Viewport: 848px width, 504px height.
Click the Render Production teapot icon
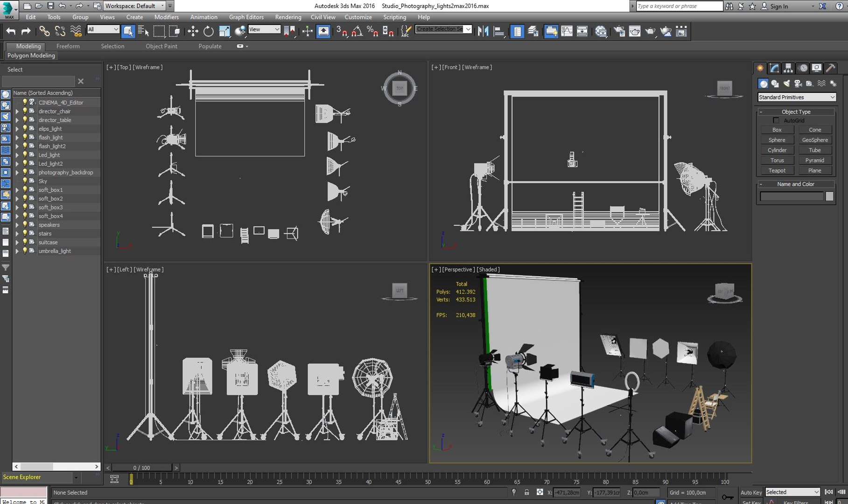pos(650,31)
